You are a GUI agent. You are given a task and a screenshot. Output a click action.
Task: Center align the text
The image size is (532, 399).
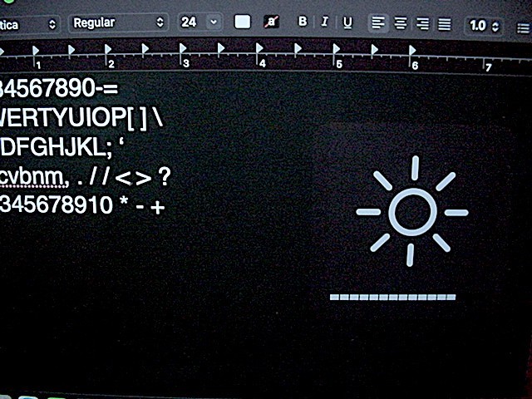(401, 24)
